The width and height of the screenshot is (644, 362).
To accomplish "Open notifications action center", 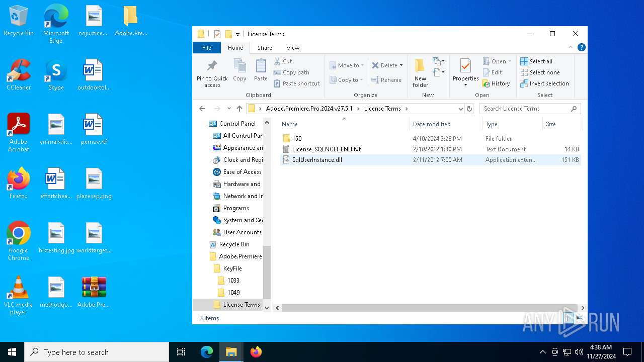I will (x=627, y=352).
